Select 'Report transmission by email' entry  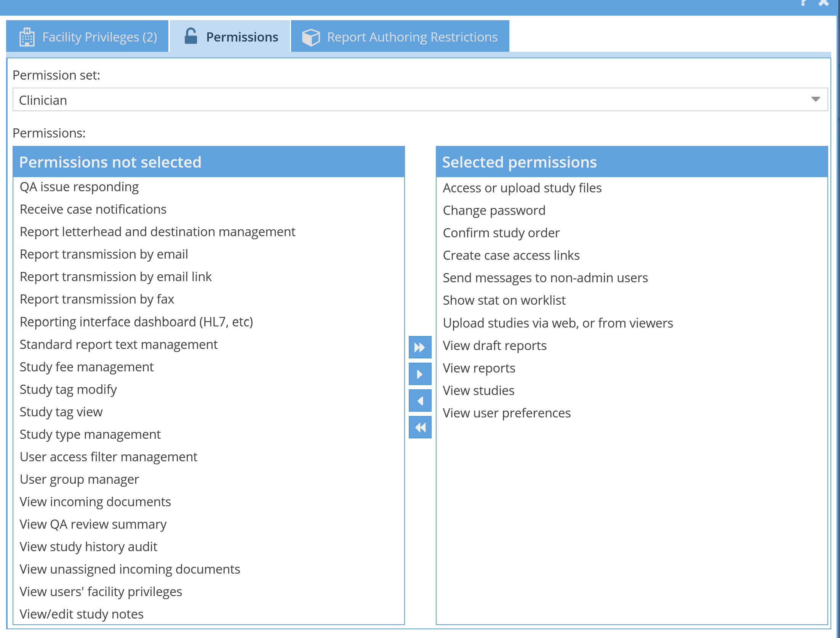pos(208,254)
